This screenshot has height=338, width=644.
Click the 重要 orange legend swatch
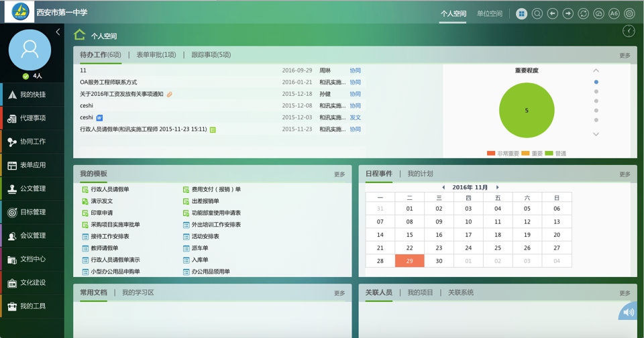click(525, 153)
